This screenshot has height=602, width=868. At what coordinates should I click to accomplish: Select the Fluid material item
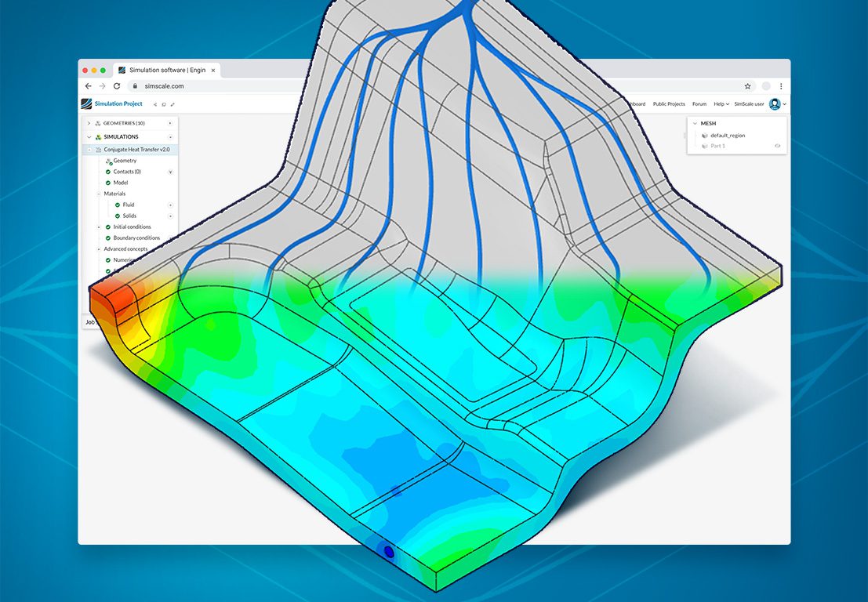tap(129, 205)
